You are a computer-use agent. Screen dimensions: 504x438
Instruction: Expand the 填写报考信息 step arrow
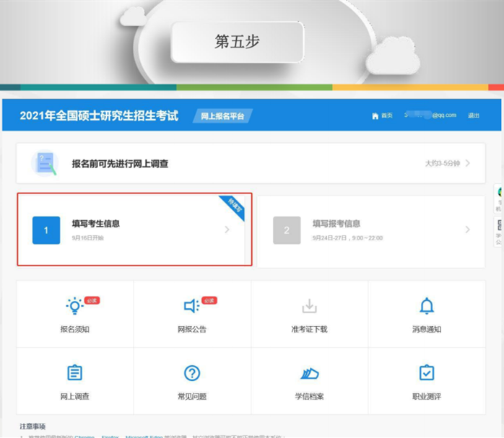(x=467, y=229)
